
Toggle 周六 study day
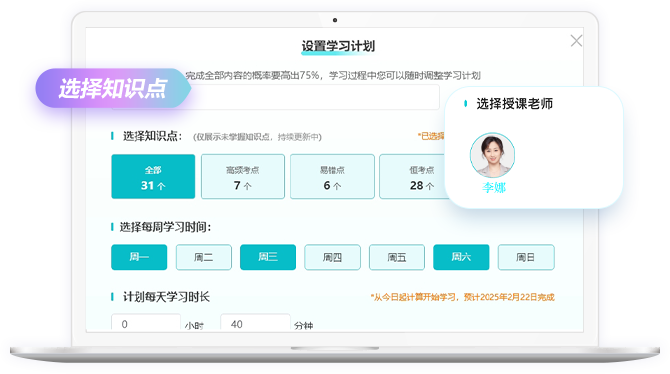tap(461, 257)
